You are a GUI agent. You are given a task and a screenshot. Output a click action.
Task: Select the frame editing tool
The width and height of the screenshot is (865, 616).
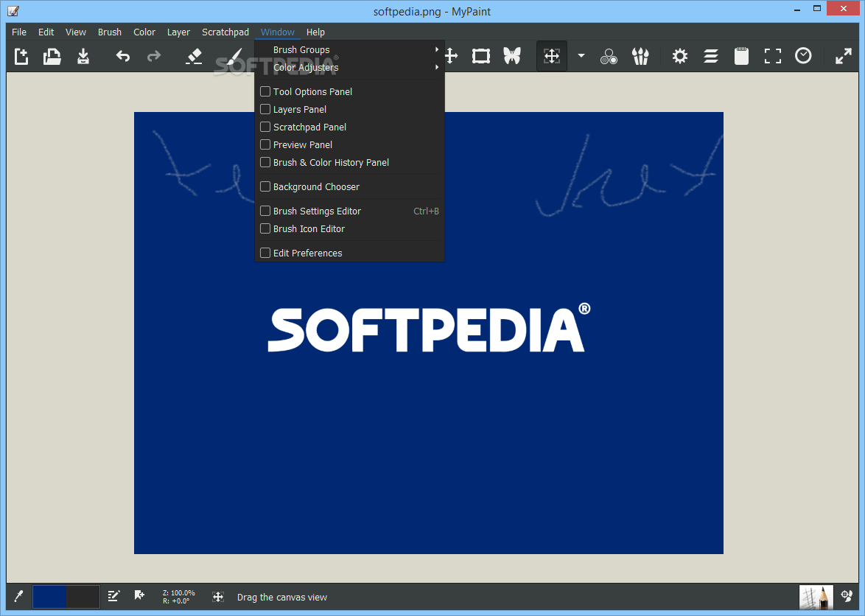(481, 56)
